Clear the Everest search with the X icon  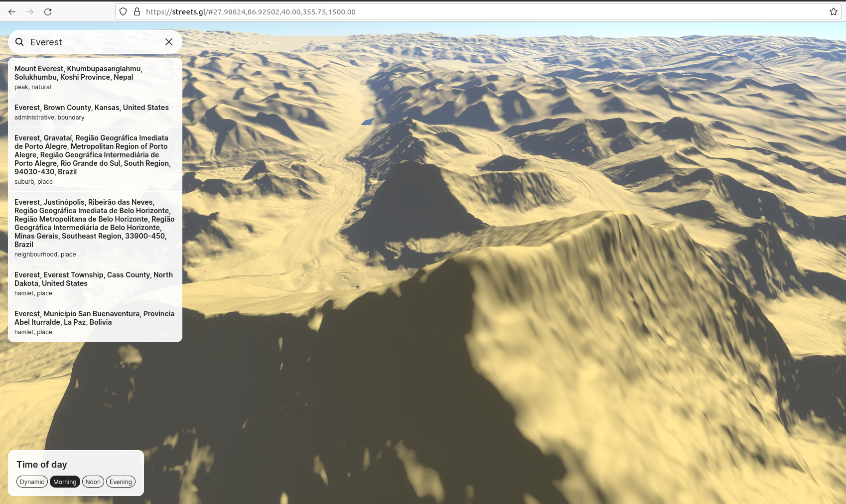[168, 42]
